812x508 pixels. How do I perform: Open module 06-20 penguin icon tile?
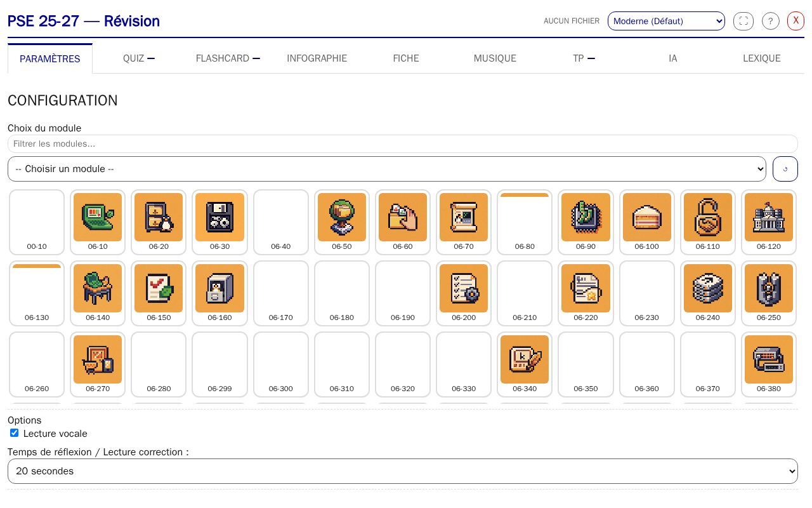point(159,222)
